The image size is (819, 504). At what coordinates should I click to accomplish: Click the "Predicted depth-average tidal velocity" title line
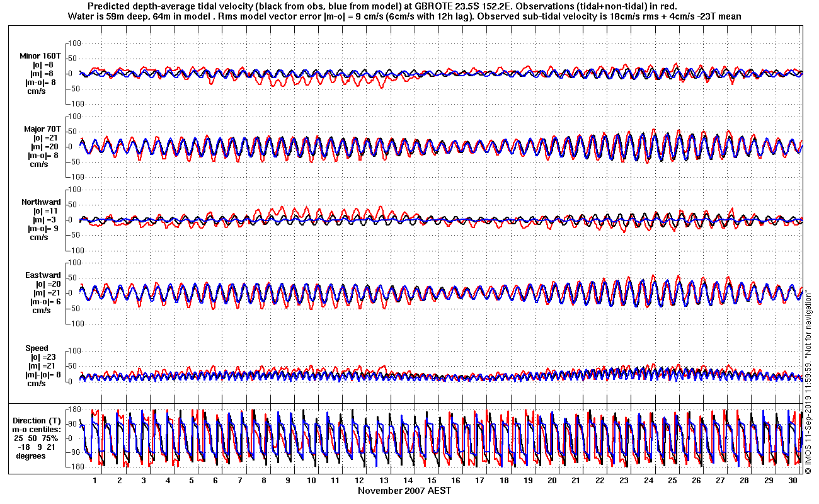[404, 6]
